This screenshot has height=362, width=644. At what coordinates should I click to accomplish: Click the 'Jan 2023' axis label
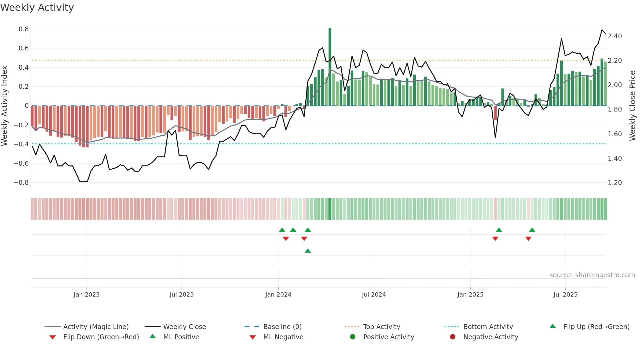pyautogui.click(x=86, y=294)
